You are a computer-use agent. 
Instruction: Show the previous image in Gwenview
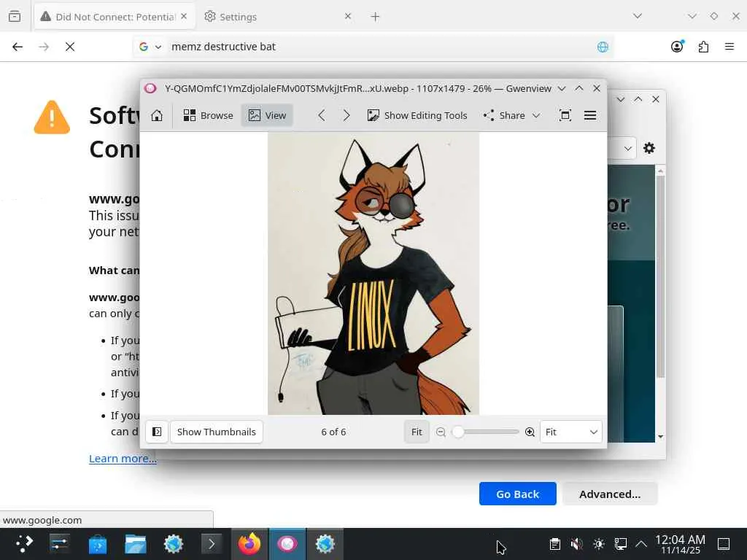pos(322,115)
